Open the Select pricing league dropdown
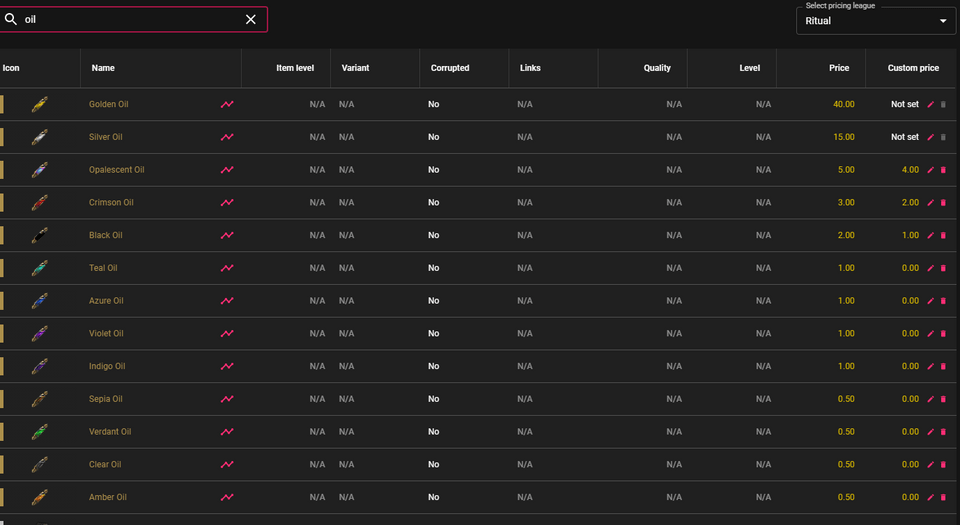Screen dimensions: 960x525 coord(875,21)
